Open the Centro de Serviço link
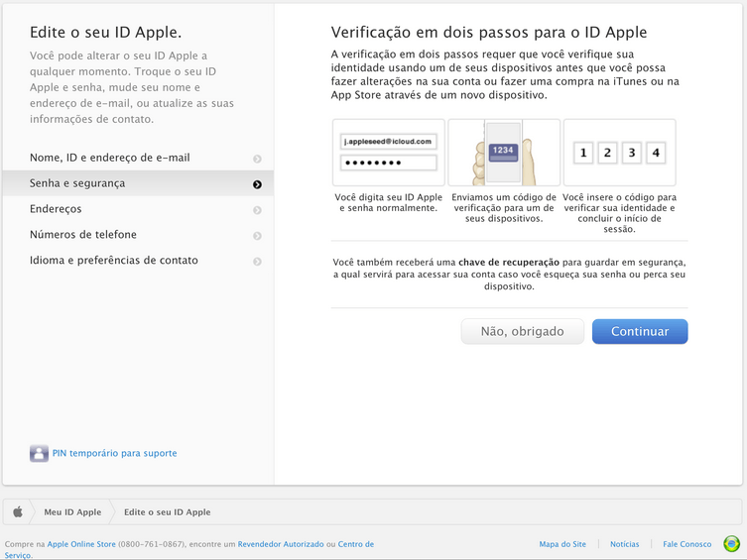747x560 pixels. click(x=356, y=544)
